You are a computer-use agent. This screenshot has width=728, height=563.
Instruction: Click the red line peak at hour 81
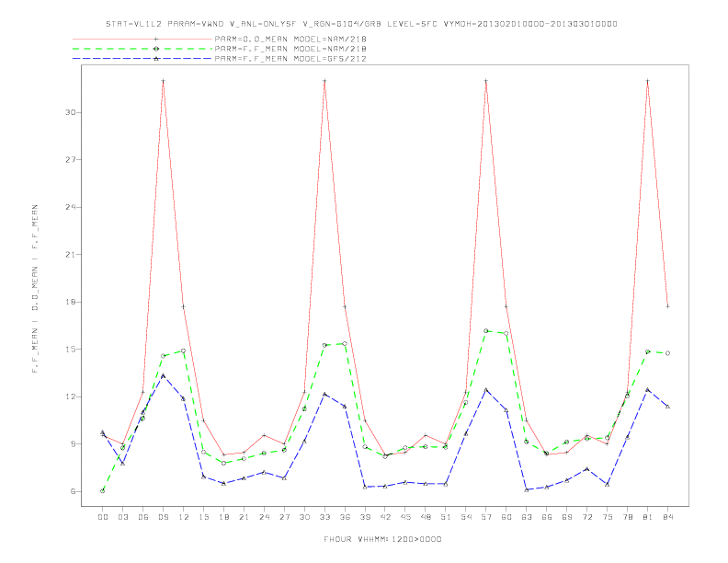(x=648, y=81)
